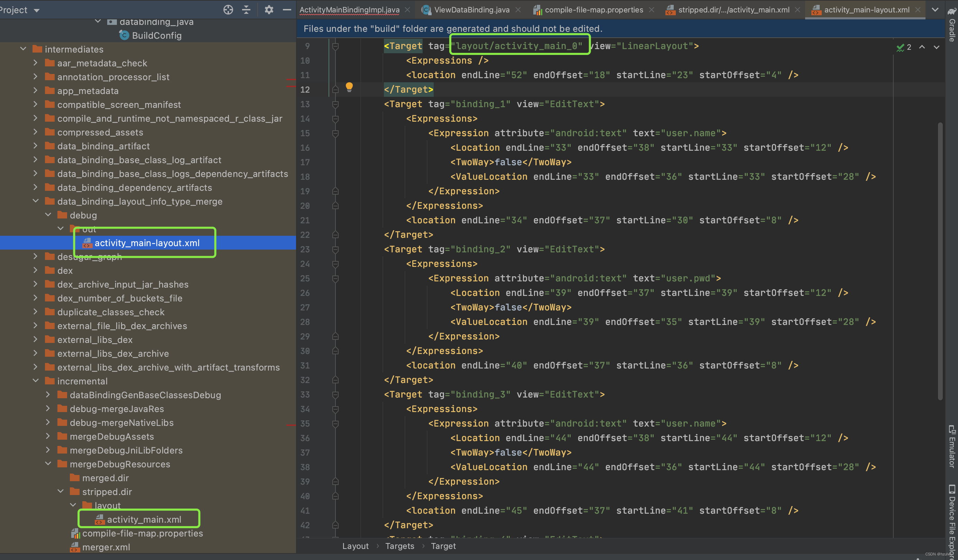Collapse data_binding_layout_info_type_merge folder
This screenshot has height=560, width=958.
tap(35, 201)
